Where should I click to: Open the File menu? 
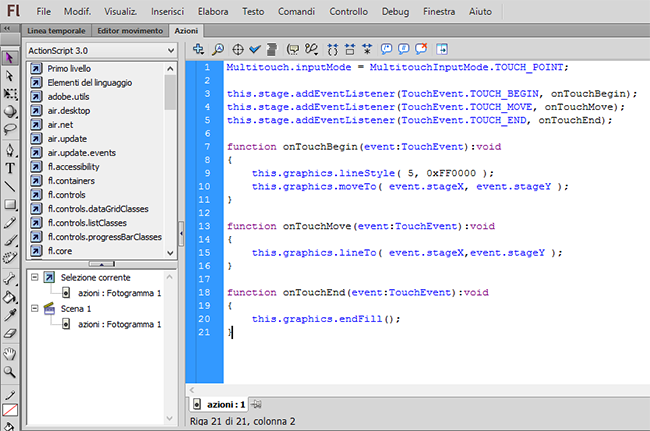click(44, 12)
